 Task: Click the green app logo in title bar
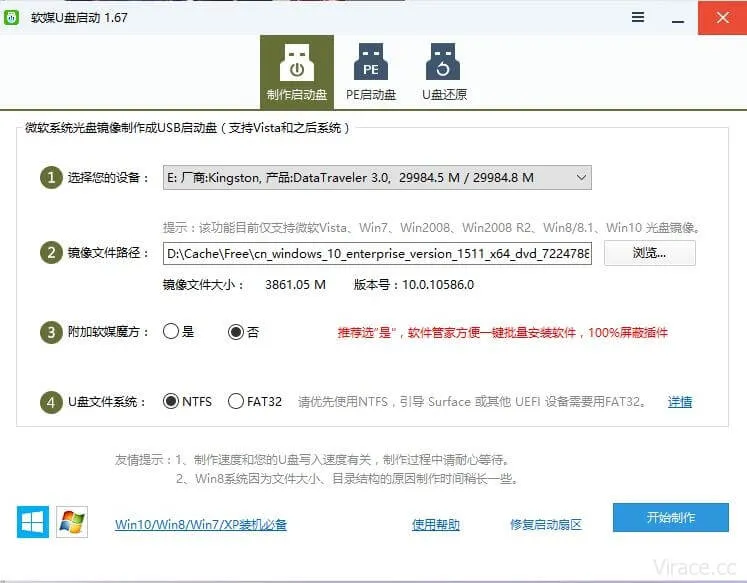tap(11, 18)
